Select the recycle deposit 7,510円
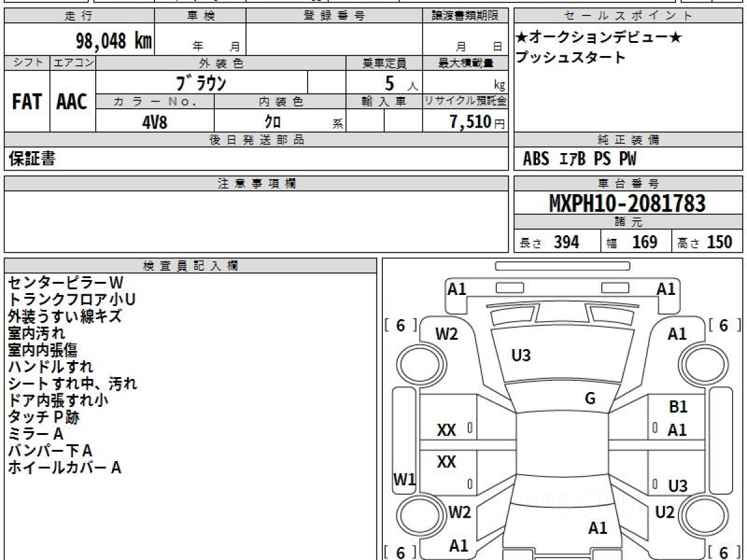This screenshot has width=747, height=560. coord(477,122)
